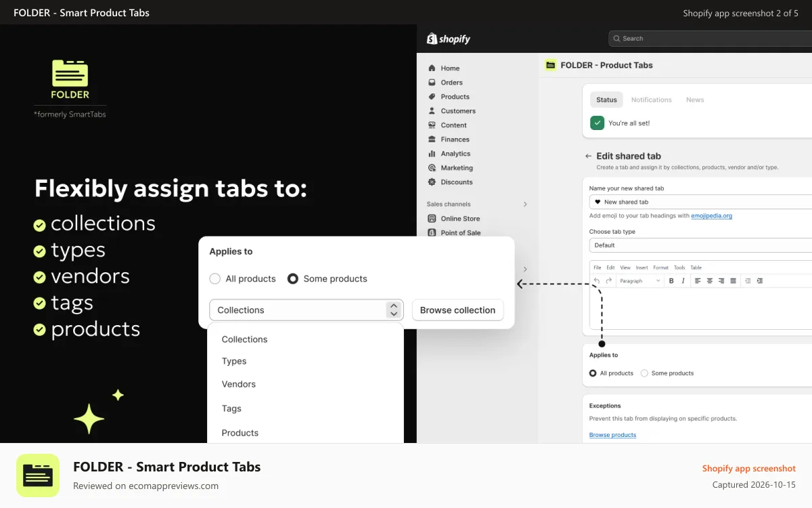Open Finances in the Shopify sidebar
The image size is (812, 508).
coord(455,140)
